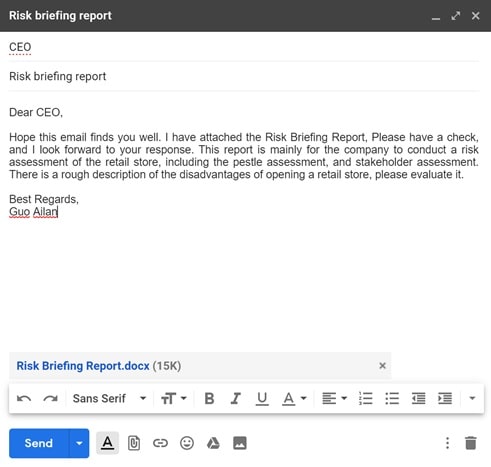Open the align options dropdown
This screenshot has width=491, height=467.
pos(334,398)
